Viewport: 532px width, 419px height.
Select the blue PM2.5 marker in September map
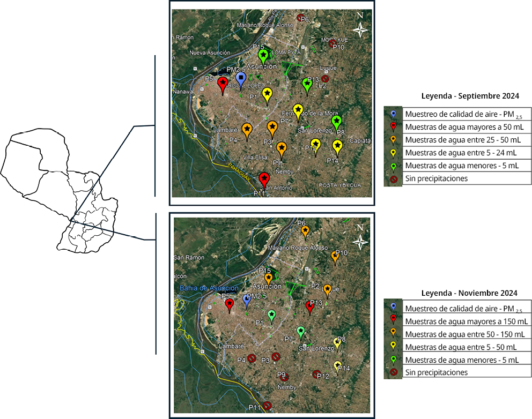(241, 79)
